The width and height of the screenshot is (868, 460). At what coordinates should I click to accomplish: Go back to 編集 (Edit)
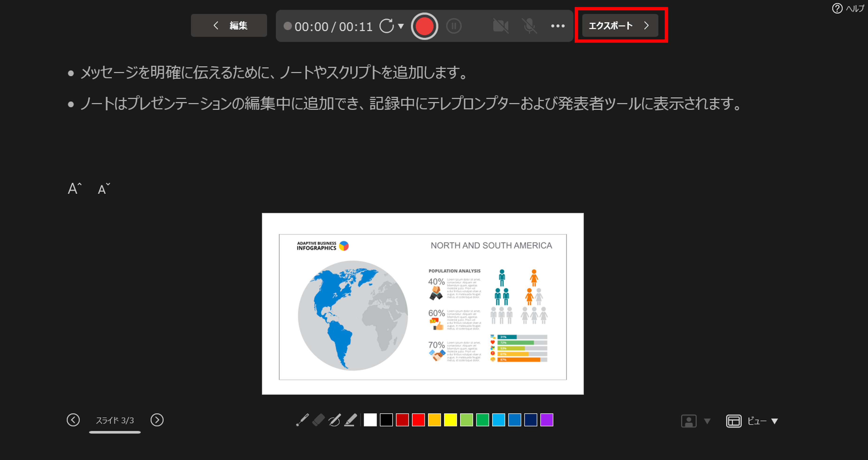[229, 25]
